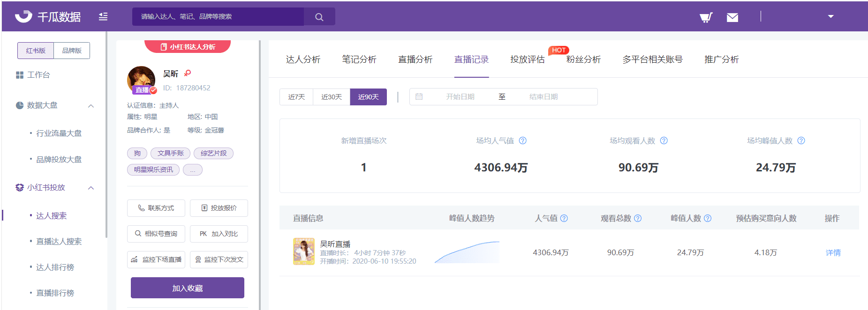Open 工作台 in the sidebar

33,75
